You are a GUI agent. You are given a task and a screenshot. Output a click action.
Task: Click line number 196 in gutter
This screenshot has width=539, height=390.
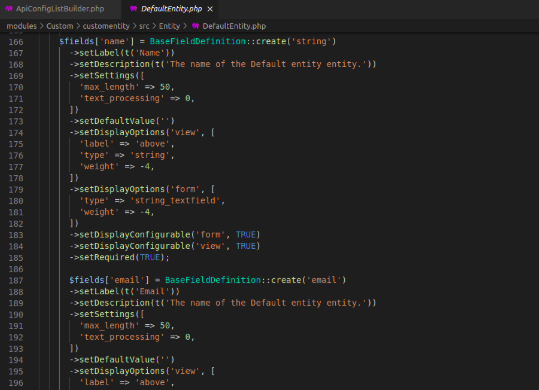point(16,383)
